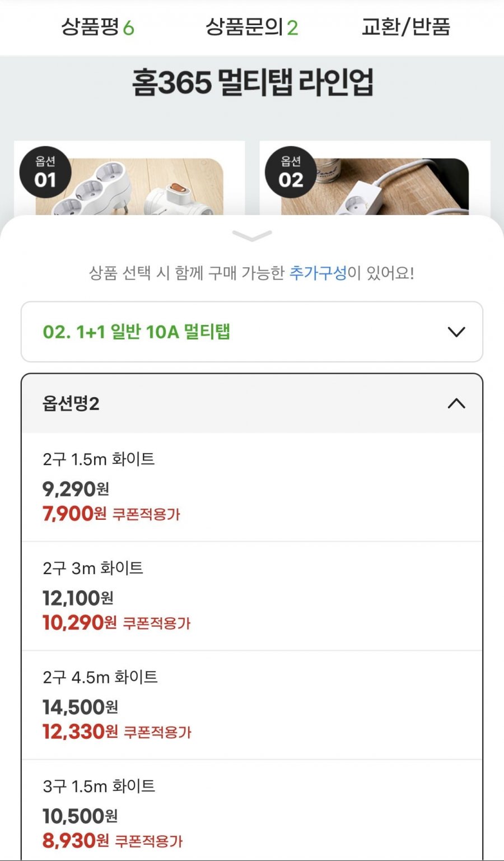
Task: Click the 추가구성 blue link
Action: [318, 273]
